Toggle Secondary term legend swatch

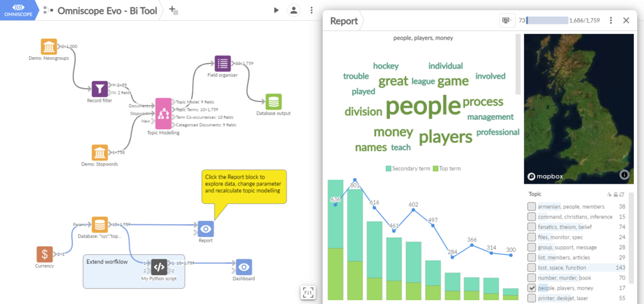389,169
